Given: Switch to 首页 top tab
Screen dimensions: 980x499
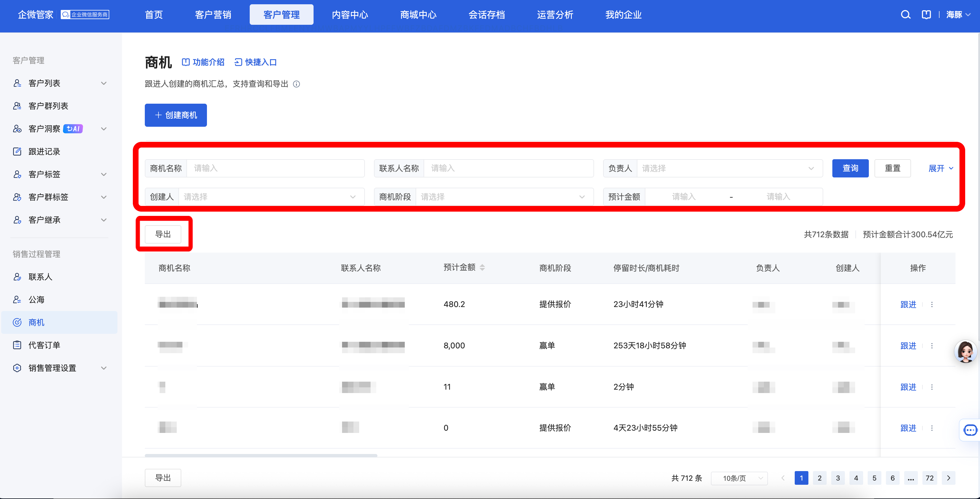Looking at the screenshot, I should (x=154, y=15).
